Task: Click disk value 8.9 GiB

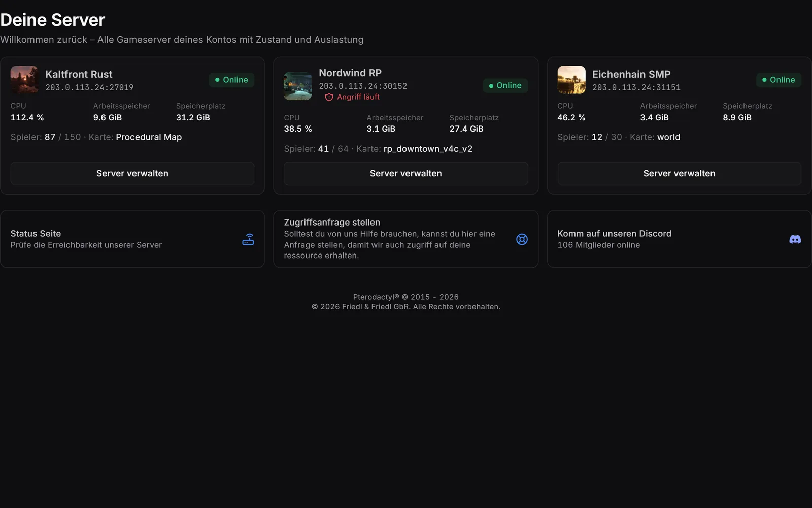Action: pyautogui.click(x=737, y=117)
